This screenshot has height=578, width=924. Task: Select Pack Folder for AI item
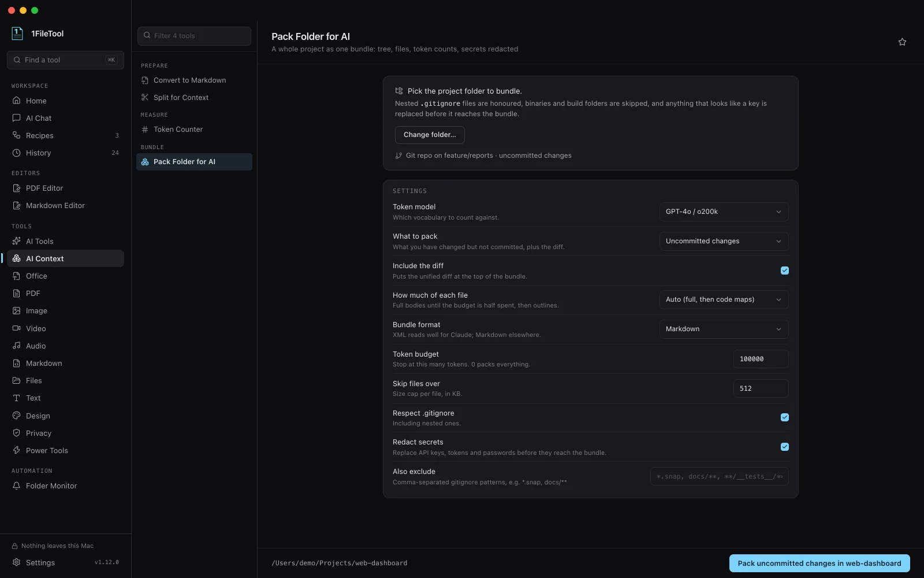[x=194, y=162]
